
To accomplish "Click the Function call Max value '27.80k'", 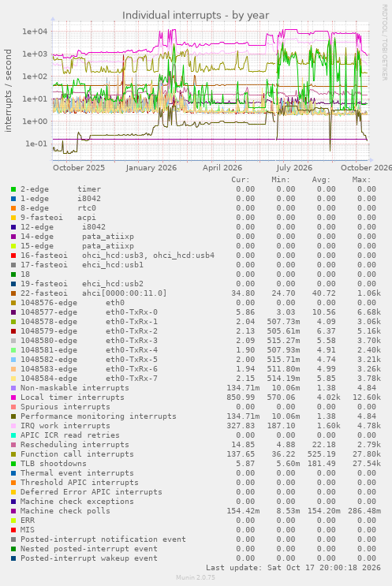I will [367, 454].
